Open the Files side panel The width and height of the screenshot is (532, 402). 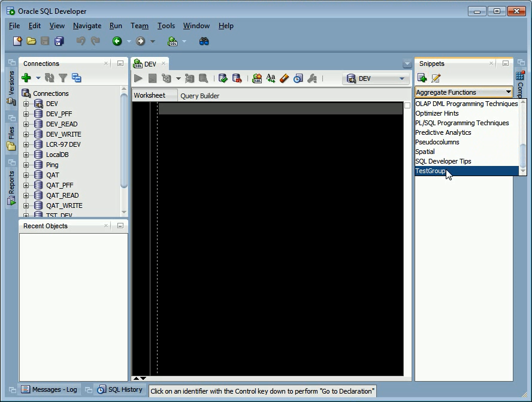click(11, 138)
